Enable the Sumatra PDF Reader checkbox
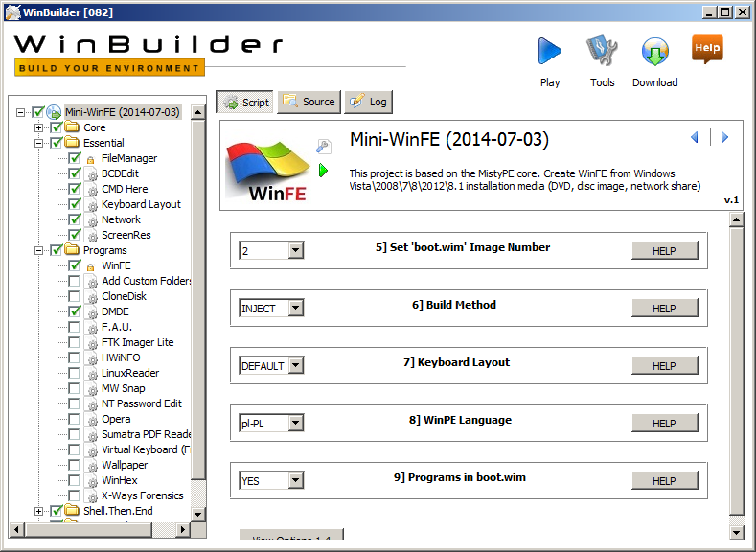This screenshot has height=552, width=756. (74, 434)
